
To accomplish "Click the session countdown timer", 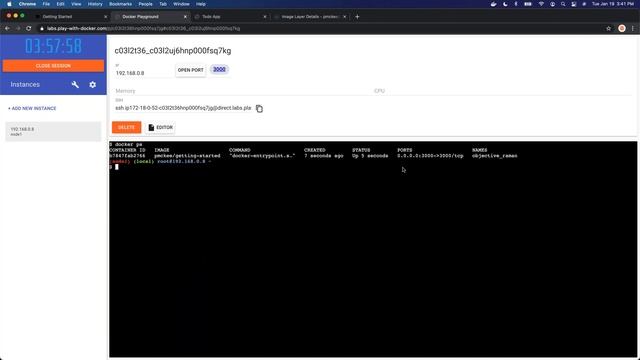I will click(53, 46).
